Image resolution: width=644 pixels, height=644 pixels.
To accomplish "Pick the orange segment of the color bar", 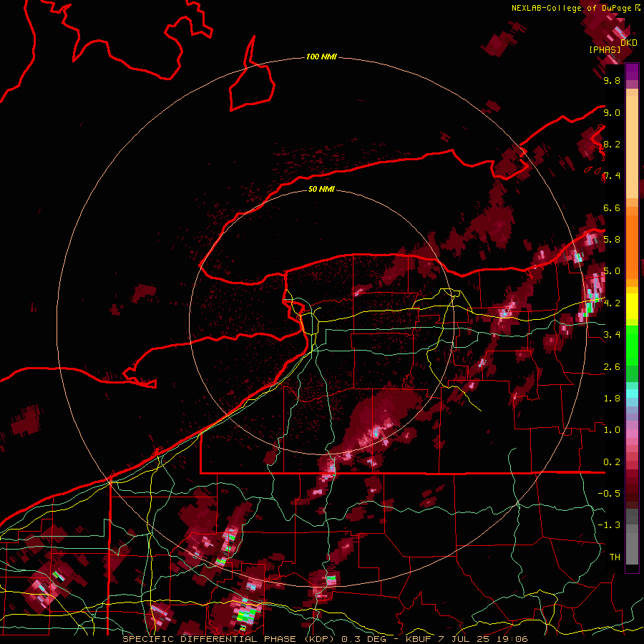I will click(632, 246).
